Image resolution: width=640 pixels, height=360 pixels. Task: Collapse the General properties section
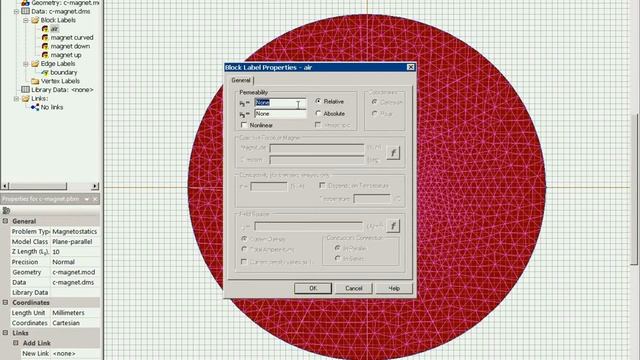[5, 221]
